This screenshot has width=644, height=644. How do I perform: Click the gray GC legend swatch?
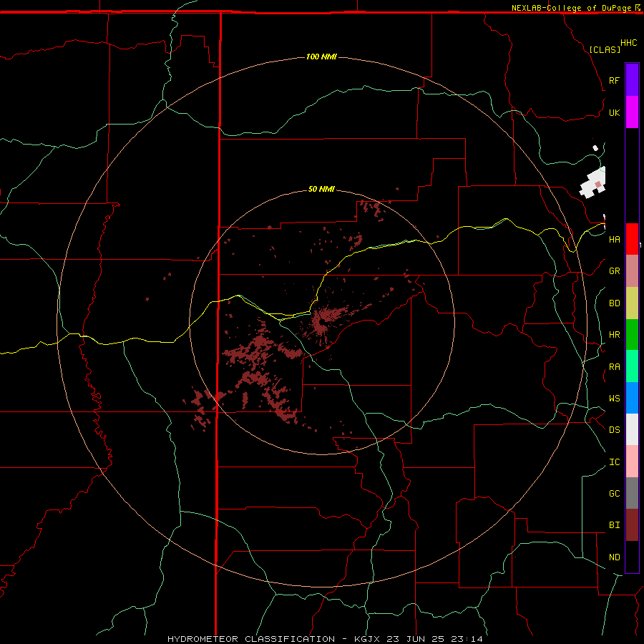click(x=632, y=493)
